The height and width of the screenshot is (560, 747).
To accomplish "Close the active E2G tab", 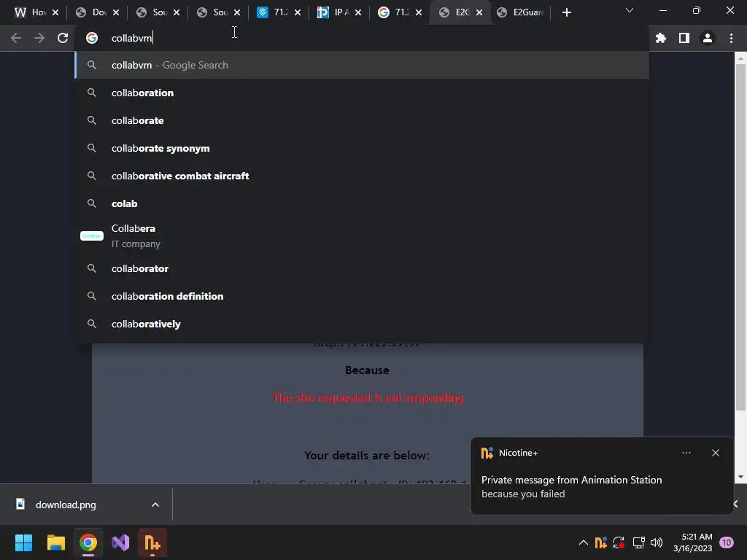I will (479, 12).
